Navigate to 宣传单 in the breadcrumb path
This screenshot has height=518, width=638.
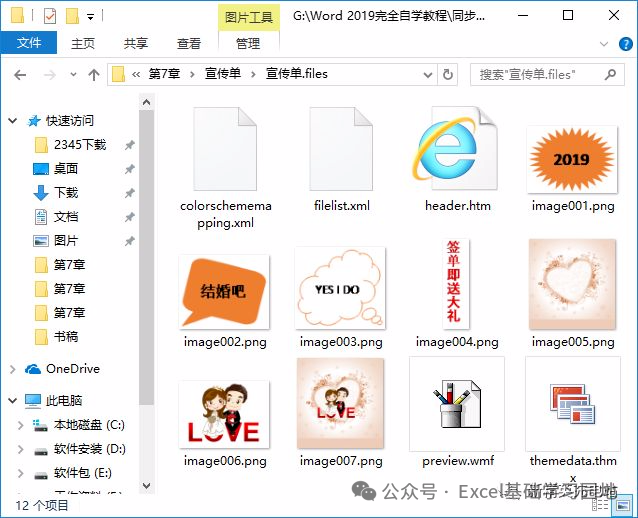225,74
